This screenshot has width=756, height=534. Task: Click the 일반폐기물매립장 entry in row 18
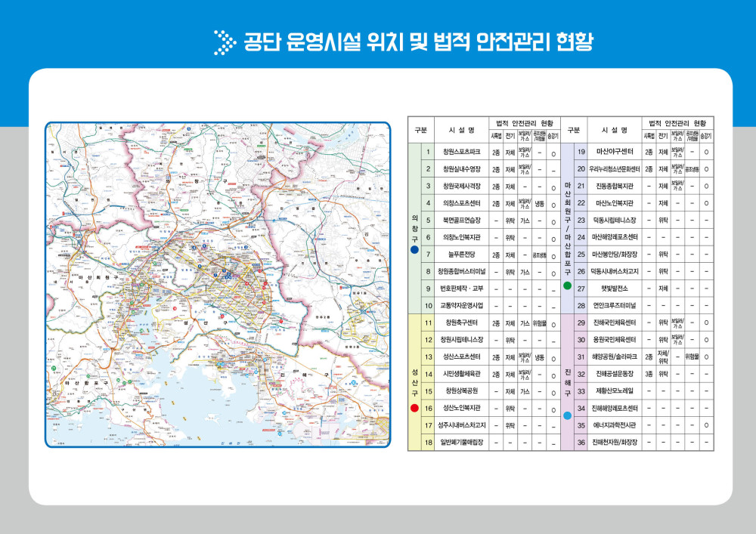[460, 442]
